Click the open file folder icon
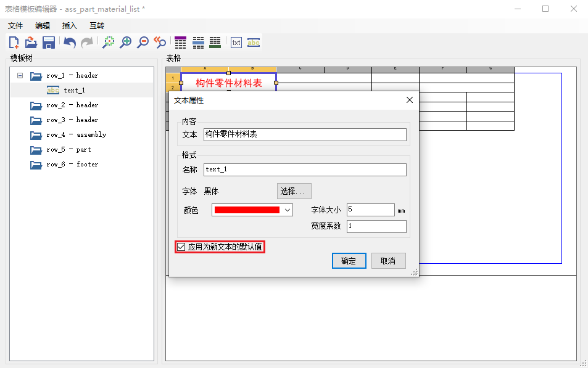The height and width of the screenshot is (368, 588). [x=31, y=43]
